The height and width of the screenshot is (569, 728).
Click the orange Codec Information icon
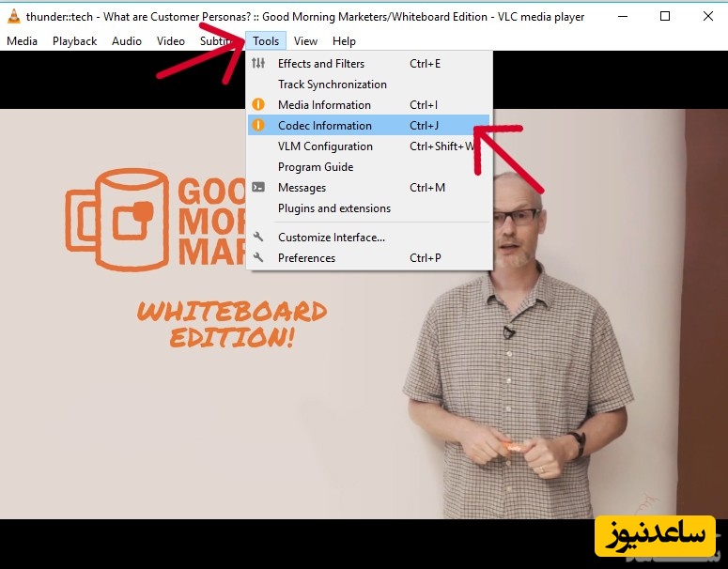(258, 126)
